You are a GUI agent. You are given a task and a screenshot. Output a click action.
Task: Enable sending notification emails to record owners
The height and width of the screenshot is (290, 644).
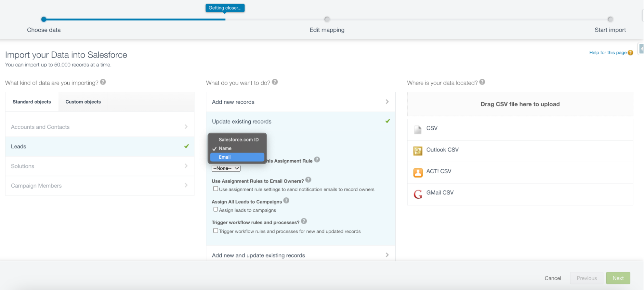coord(216,189)
